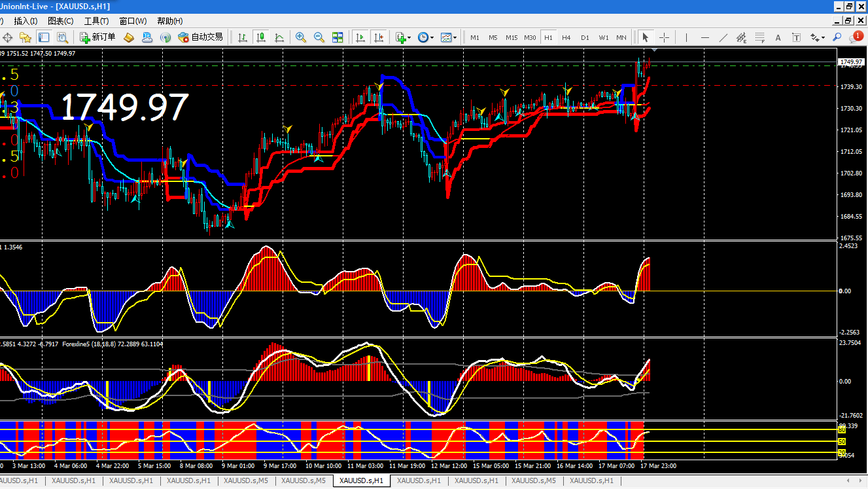Open the chart templates dropdown
The width and height of the screenshot is (868, 489).
click(x=449, y=37)
